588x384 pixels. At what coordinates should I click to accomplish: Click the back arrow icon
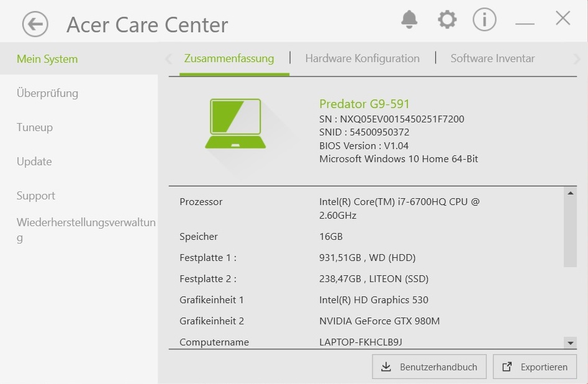pyautogui.click(x=35, y=25)
